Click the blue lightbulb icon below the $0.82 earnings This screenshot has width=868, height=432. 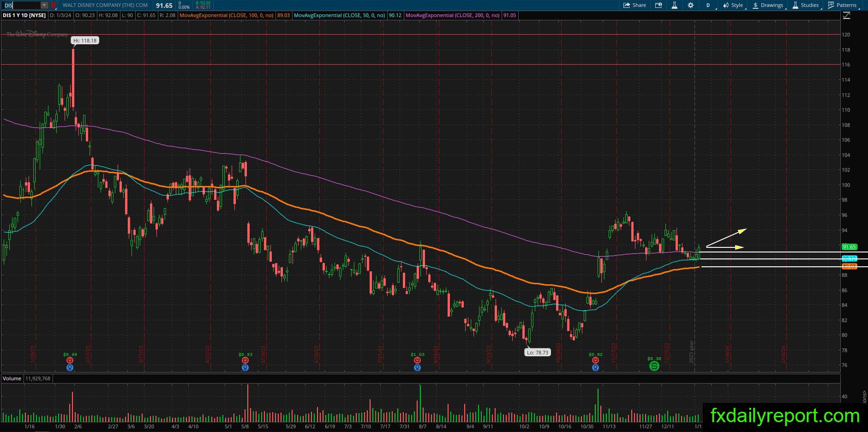click(x=595, y=368)
